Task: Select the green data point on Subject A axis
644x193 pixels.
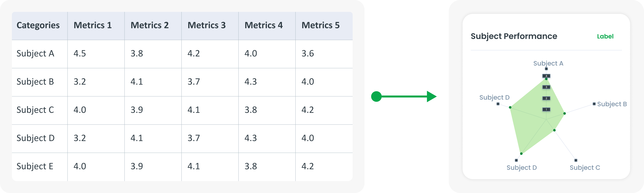Action: tap(546, 79)
